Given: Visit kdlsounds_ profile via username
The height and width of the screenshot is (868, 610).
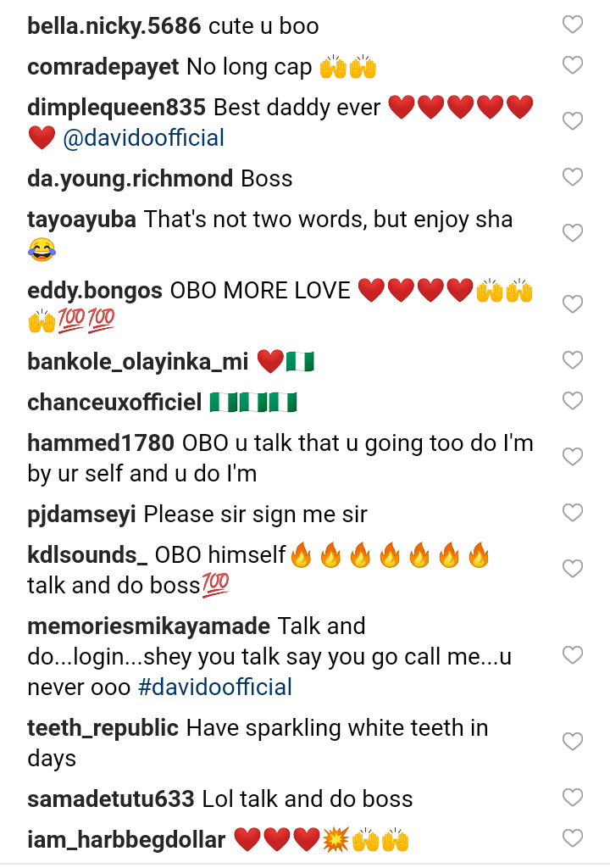Looking at the screenshot, I should click(87, 554).
